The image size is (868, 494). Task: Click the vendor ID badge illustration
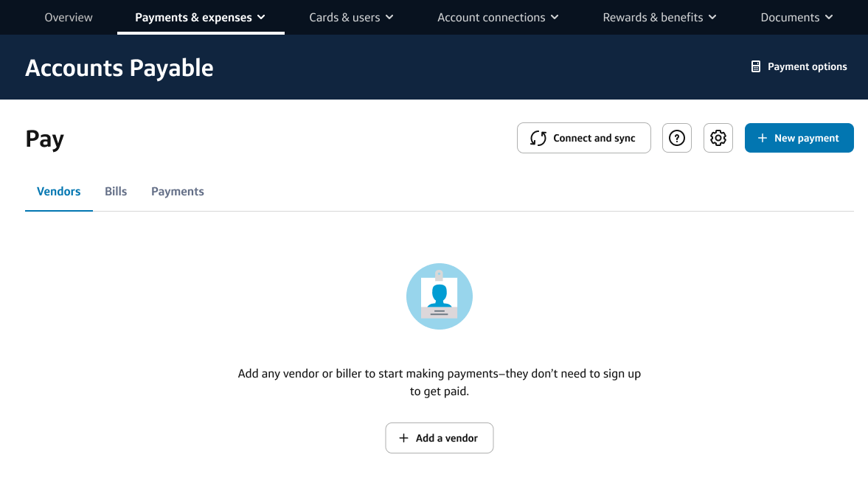point(439,296)
